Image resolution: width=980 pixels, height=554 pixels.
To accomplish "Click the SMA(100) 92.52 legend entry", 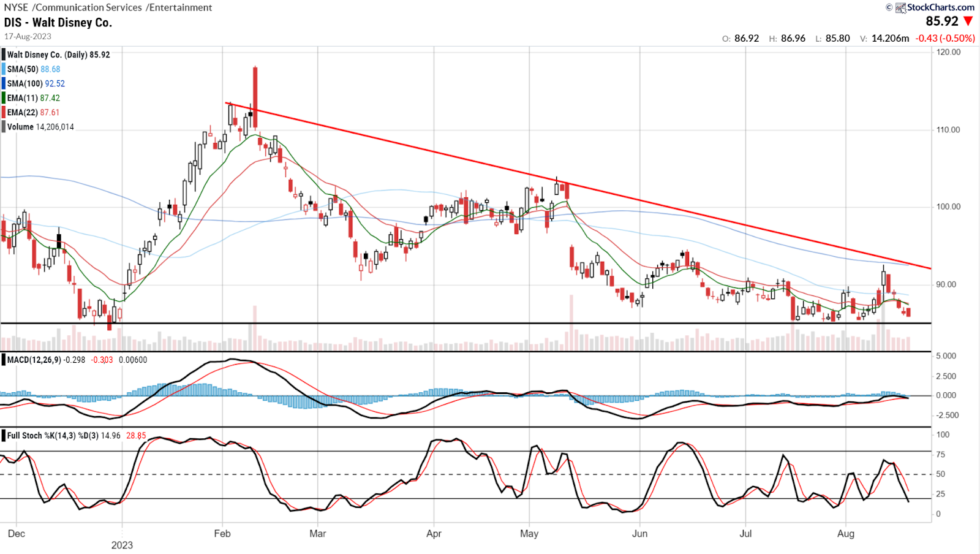I will pos(36,83).
